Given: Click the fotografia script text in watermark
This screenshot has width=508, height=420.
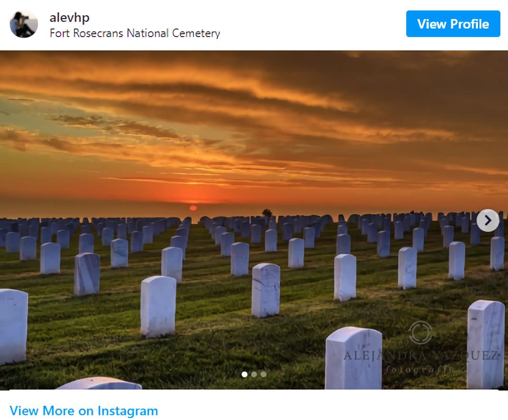Looking at the screenshot, I should click(x=419, y=369).
